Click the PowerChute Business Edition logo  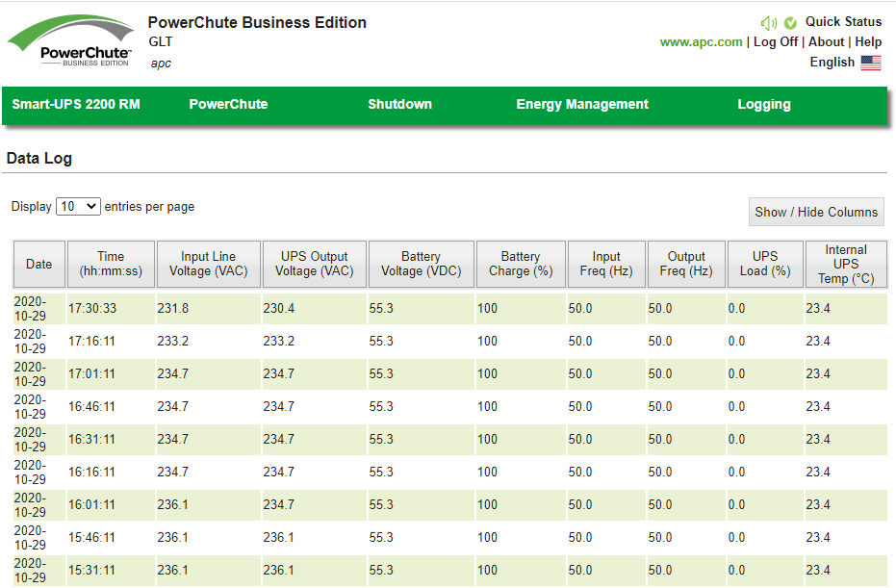[x=71, y=40]
